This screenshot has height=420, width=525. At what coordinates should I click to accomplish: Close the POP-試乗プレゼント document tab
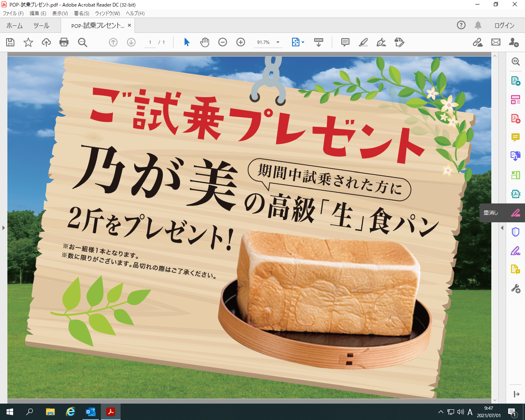[129, 25]
